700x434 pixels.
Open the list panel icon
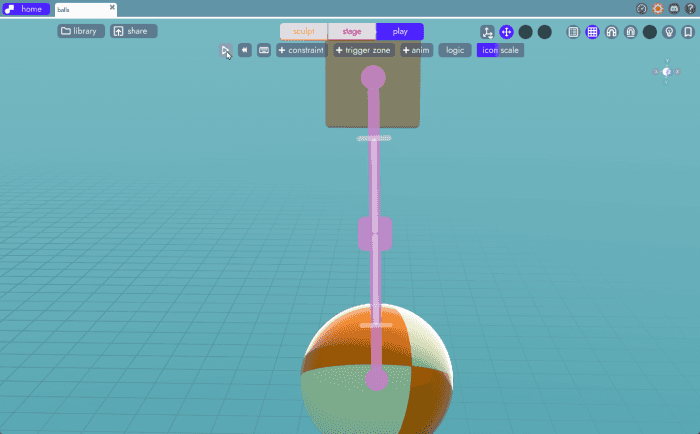click(573, 32)
